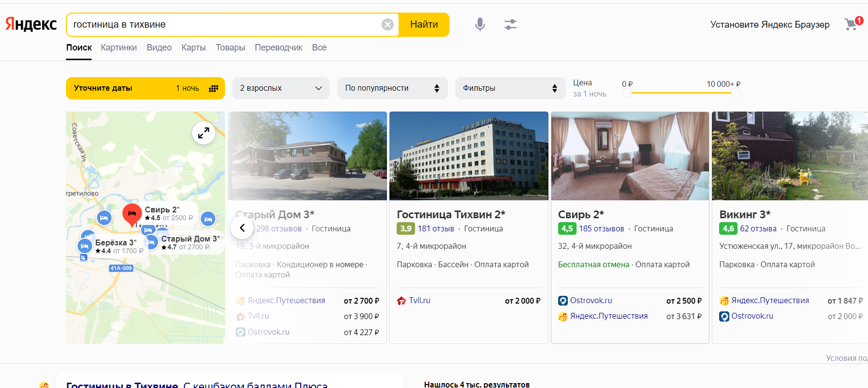Click address 7, 4-й микрорайон
Image resolution: width=868 pixels, height=388 pixels.
point(431,246)
